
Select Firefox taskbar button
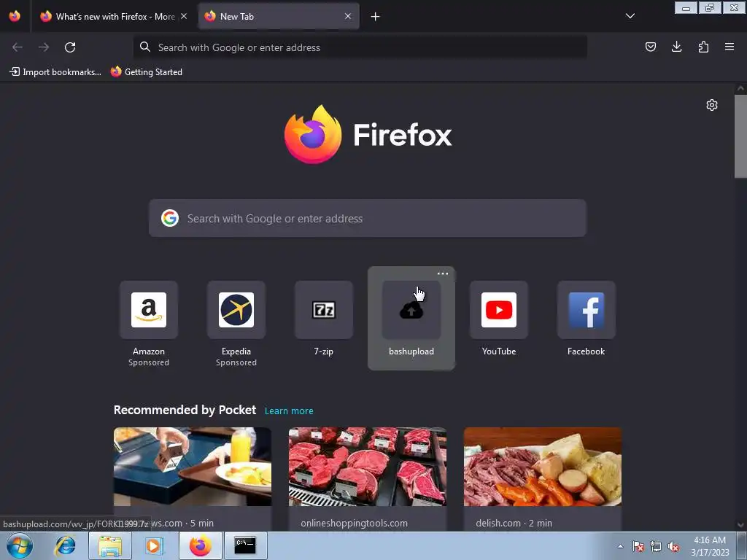point(201,545)
